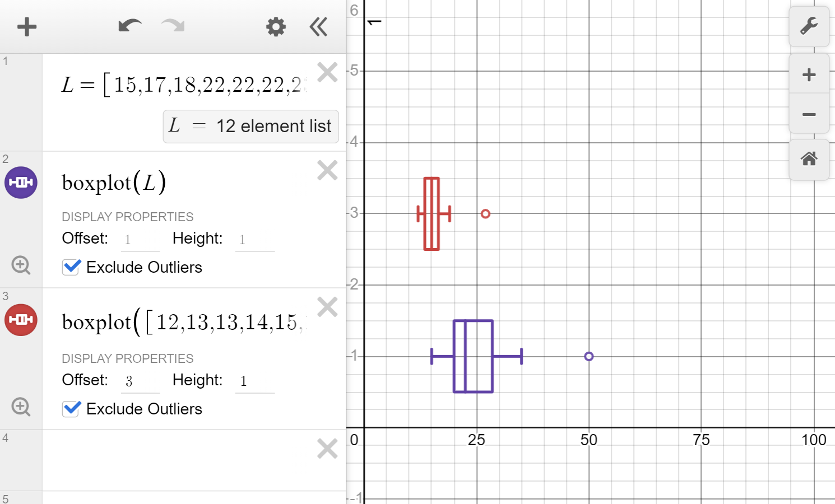Zoom to fit expression 3
Image resolution: width=835 pixels, height=504 pixels.
pyautogui.click(x=21, y=407)
